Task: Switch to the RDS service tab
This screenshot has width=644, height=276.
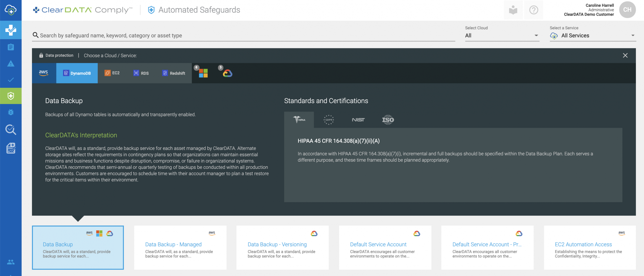Action: pyautogui.click(x=141, y=73)
